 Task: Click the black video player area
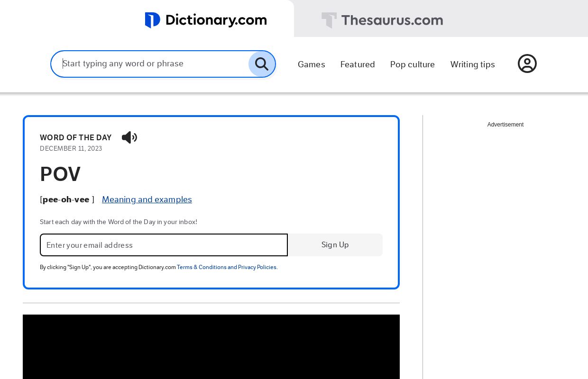point(211,347)
